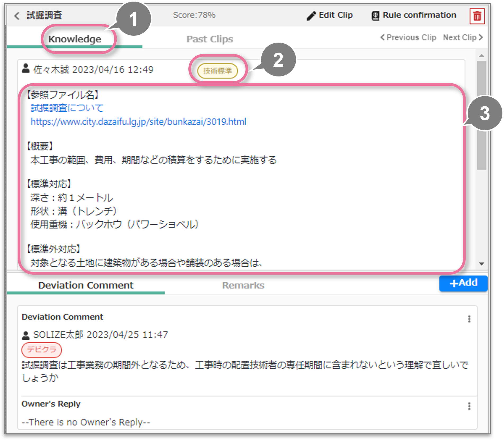Open the Owner's Reply three-dot menu

pyautogui.click(x=469, y=406)
